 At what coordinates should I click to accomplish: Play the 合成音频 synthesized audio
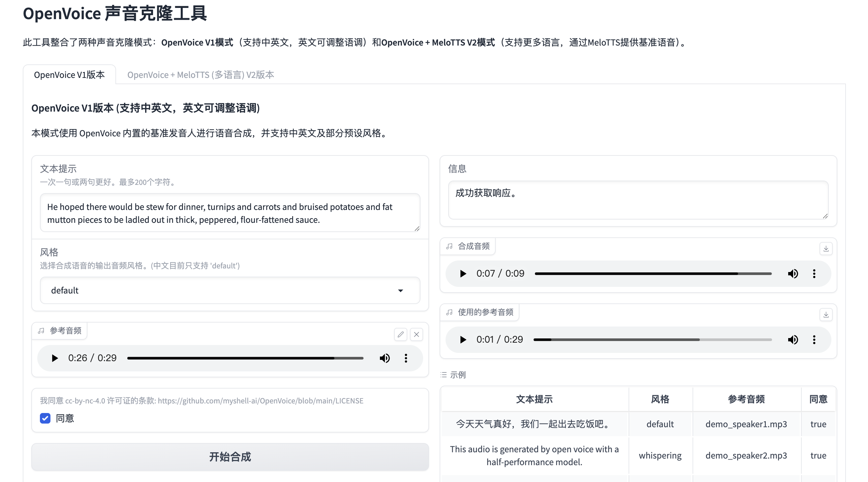tap(463, 274)
